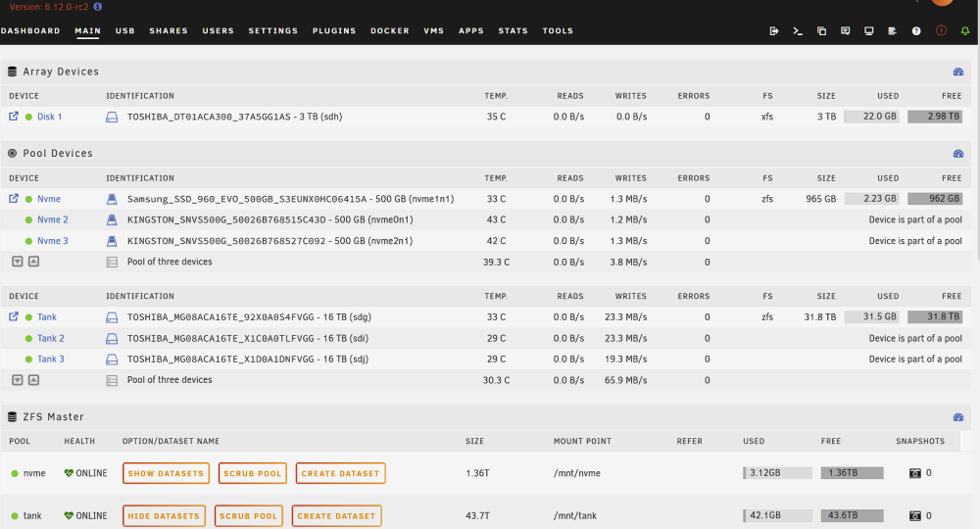Click the down-arrow box under Tank 3
This screenshot has width=980, height=529.
pos(18,380)
